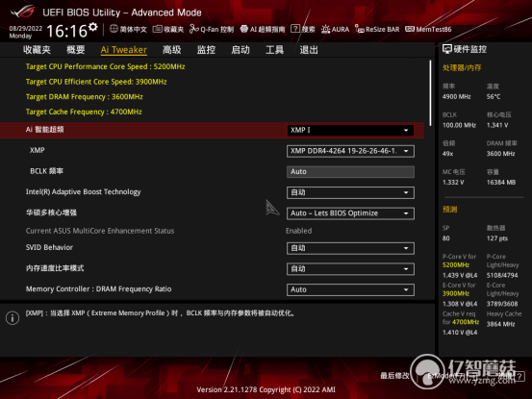The height and width of the screenshot is (399, 532).
Task: Open 监控 tab
Action: pyautogui.click(x=206, y=50)
